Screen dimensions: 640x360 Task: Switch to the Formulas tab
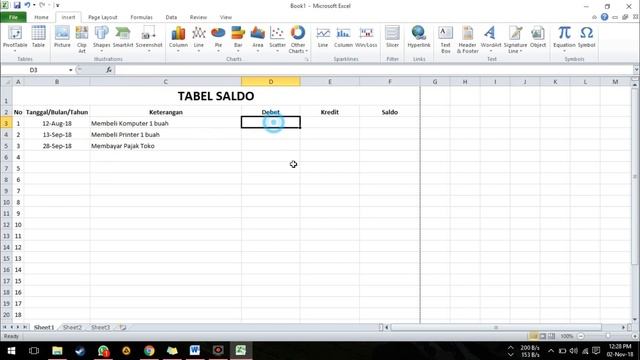point(141,17)
